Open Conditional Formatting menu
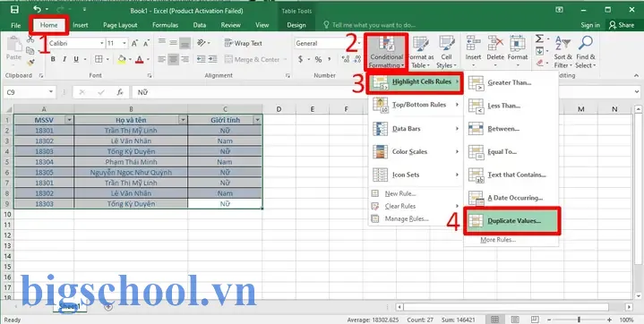644x324 pixels. coord(386,52)
